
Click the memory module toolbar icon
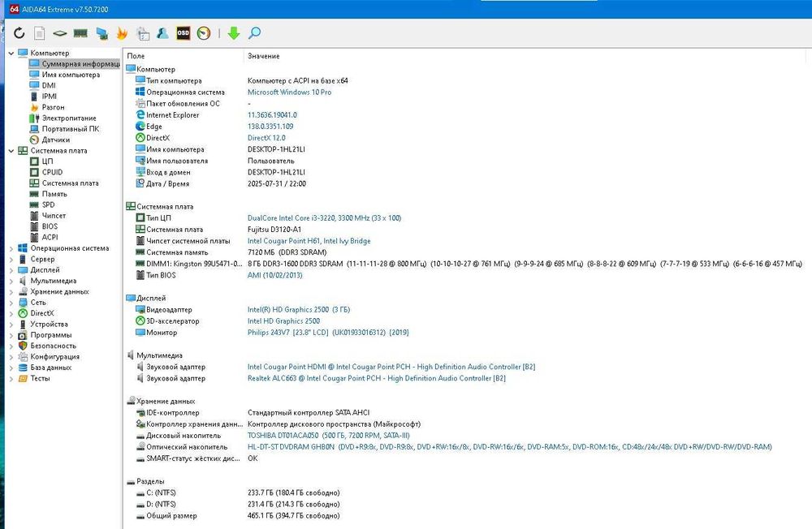pos(80,33)
